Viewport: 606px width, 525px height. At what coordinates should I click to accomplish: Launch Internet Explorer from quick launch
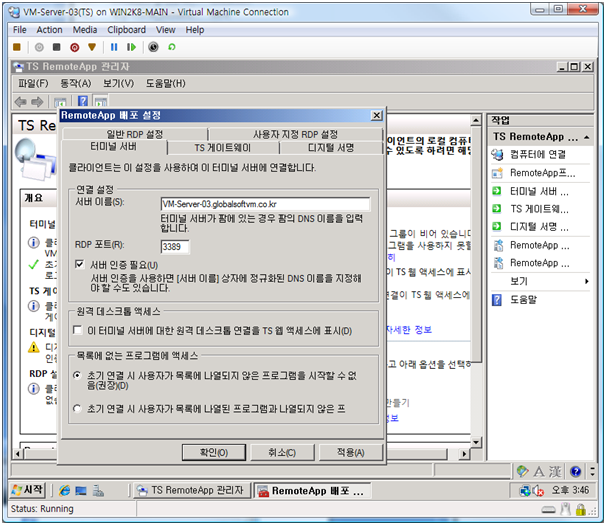click(x=64, y=491)
